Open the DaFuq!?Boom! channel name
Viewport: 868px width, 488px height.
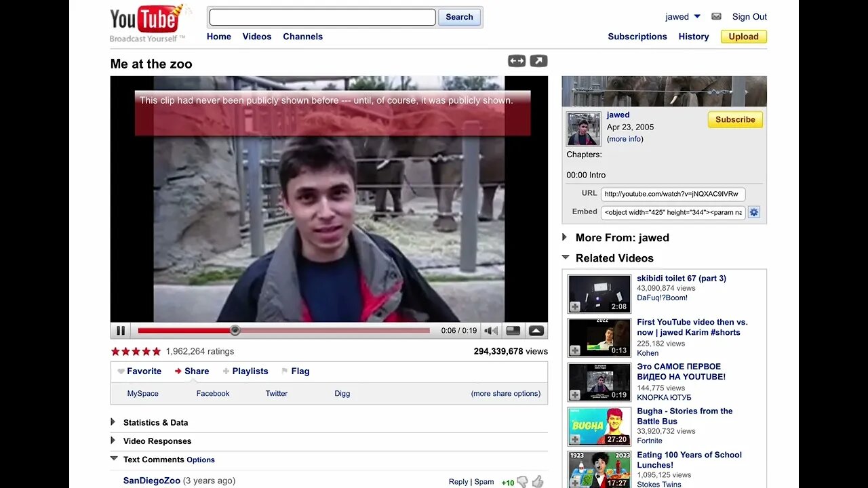(663, 298)
